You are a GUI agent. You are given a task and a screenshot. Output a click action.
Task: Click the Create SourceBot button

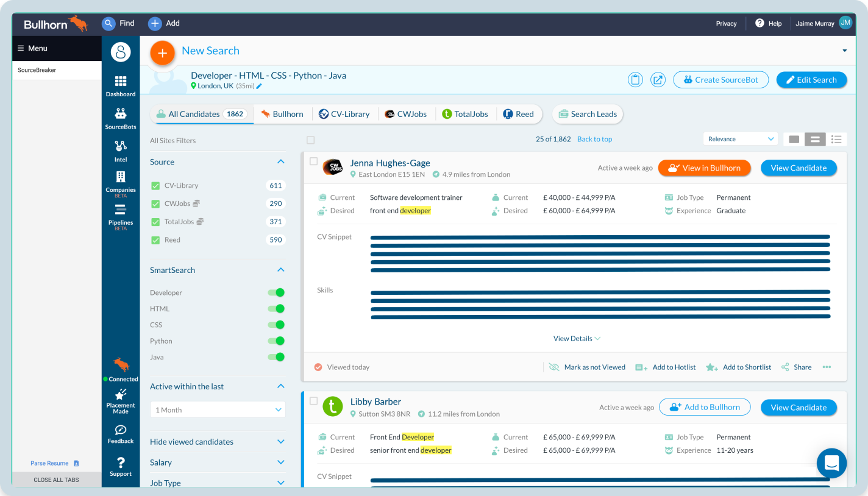(x=721, y=80)
